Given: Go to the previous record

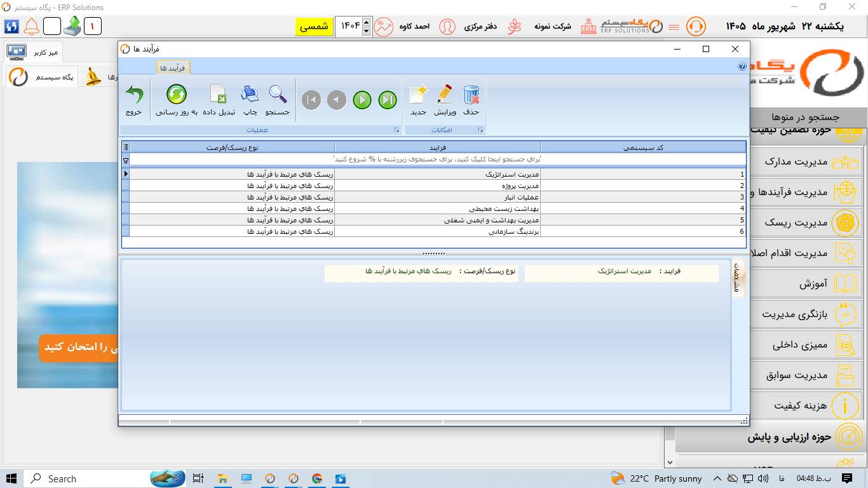Looking at the screenshot, I should (x=337, y=100).
